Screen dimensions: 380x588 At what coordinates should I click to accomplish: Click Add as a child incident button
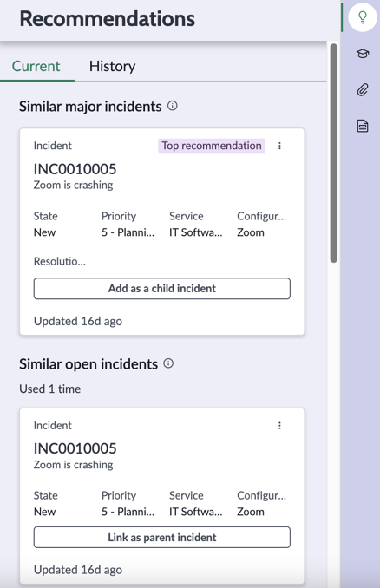(162, 289)
